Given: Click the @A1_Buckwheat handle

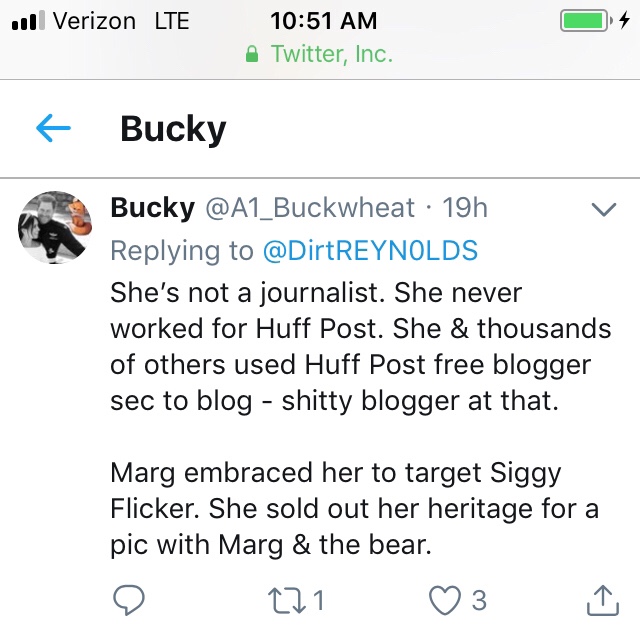Looking at the screenshot, I should tap(309, 208).
